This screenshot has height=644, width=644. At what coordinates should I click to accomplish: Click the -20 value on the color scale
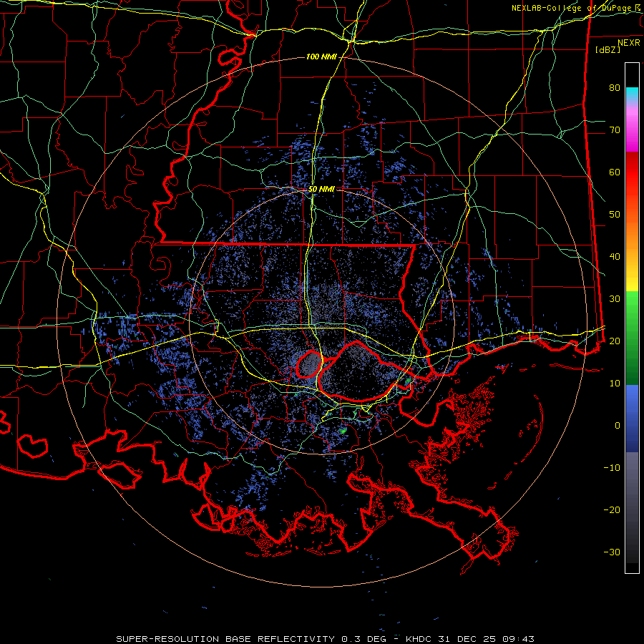click(612, 510)
